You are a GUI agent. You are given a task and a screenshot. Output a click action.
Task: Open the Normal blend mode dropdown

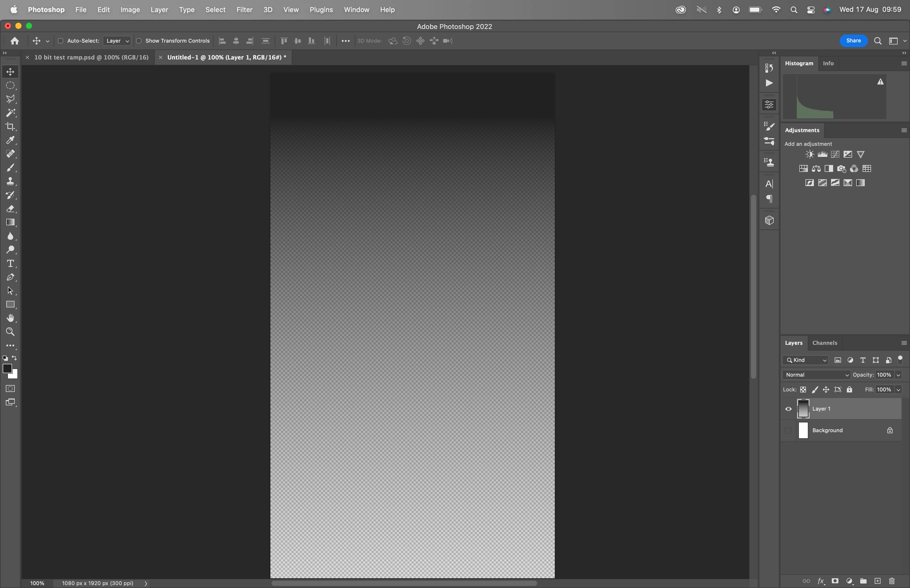pos(816,375)
